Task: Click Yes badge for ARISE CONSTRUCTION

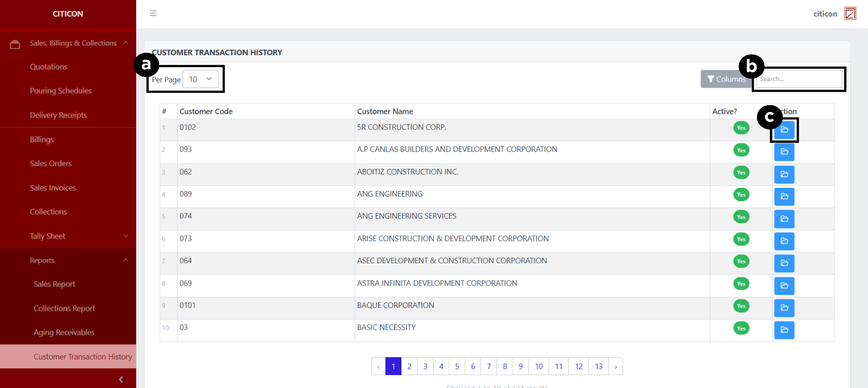Action: (x=741, y=239)
